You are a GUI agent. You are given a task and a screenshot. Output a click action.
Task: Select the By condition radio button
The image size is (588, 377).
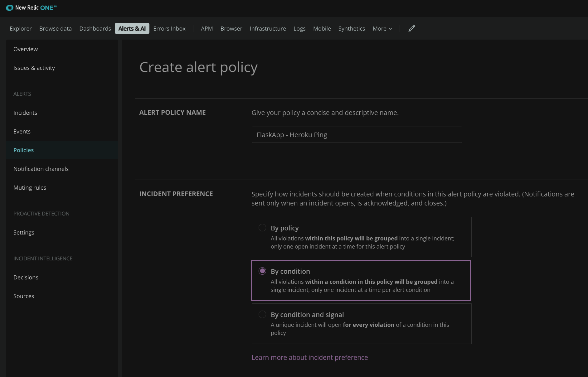click(x=262, y=271)
